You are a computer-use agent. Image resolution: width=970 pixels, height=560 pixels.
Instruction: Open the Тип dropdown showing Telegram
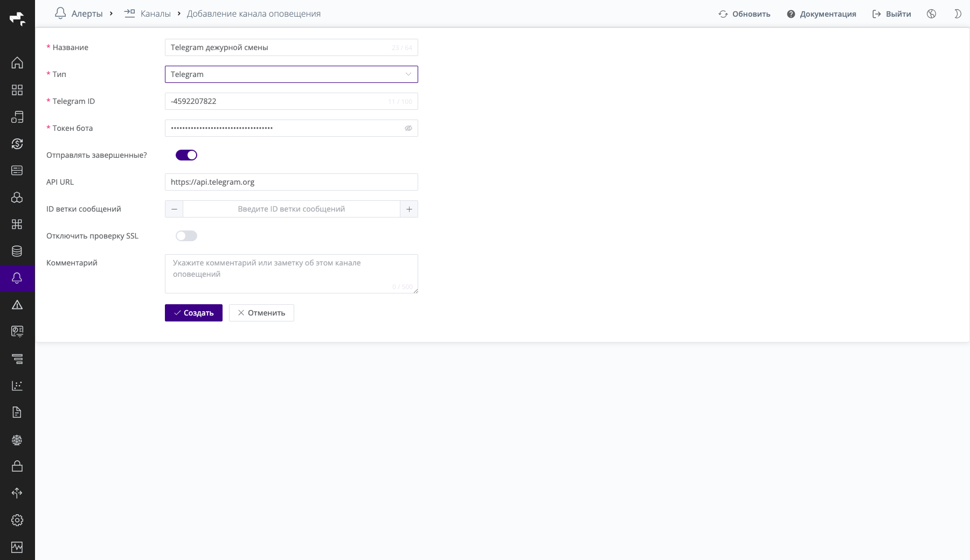(291, 74)
